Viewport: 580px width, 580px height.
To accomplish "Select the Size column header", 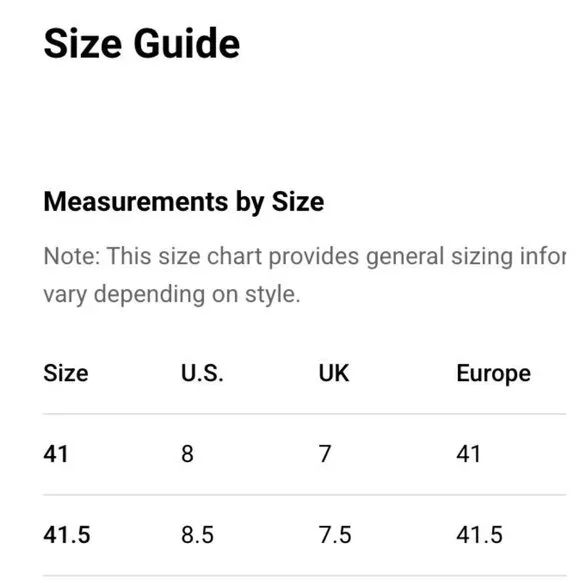I will [66, 373].
